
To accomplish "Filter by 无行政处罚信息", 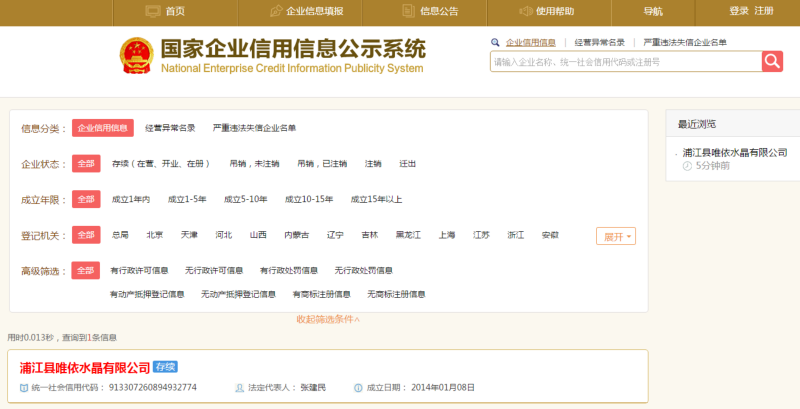I will point(364,270).
